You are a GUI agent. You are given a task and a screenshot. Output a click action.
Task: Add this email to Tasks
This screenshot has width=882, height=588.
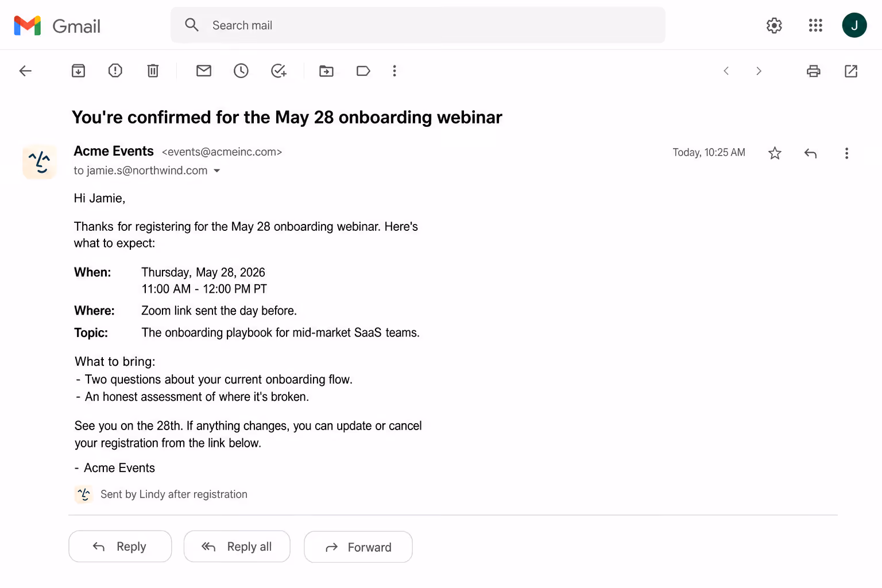pyautogui.click(x=278, y=71)
